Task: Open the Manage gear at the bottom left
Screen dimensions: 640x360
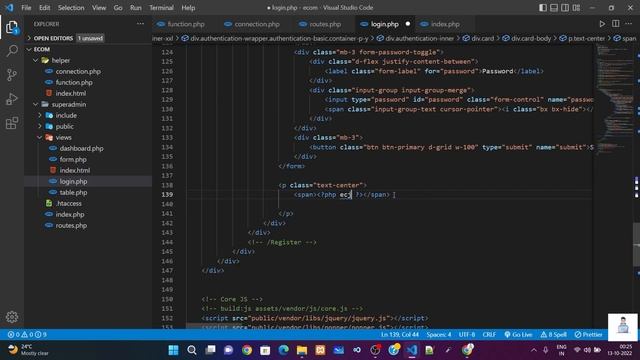Action: pyautogui.click(x=12, y=317)
